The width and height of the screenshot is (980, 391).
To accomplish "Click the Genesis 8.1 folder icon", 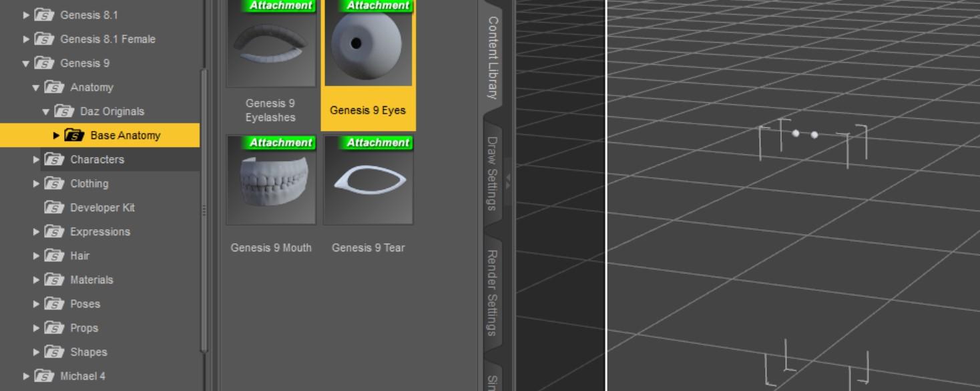I will pos(44,15).
